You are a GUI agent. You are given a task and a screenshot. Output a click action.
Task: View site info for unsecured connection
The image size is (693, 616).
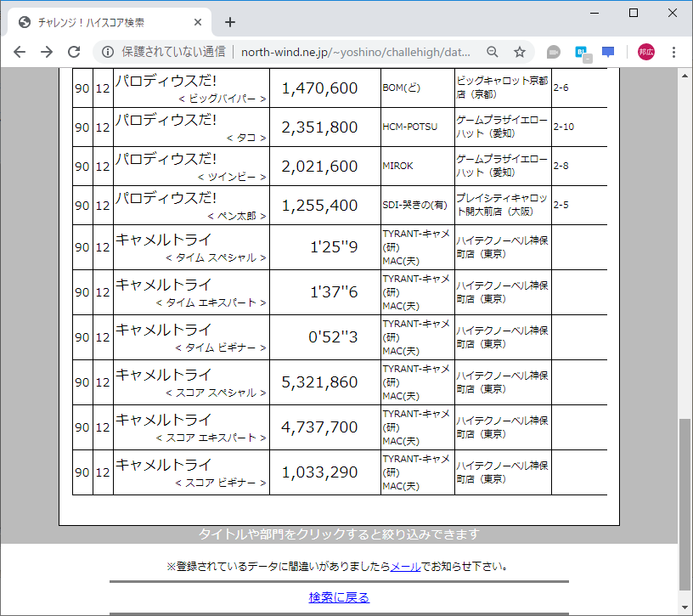(x=107, y=52)
